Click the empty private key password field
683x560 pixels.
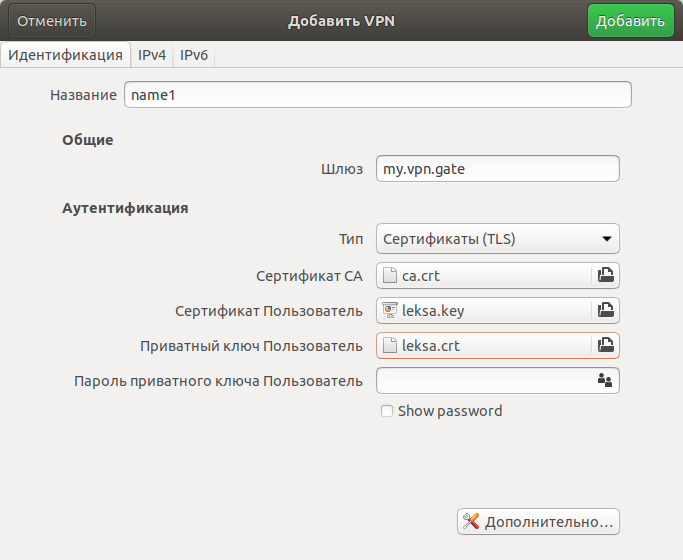[483, 380]
